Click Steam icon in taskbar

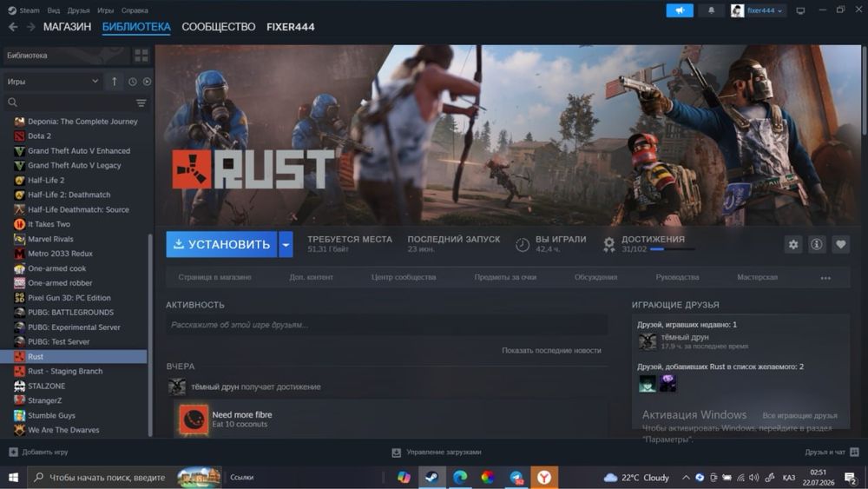(431, 477)
